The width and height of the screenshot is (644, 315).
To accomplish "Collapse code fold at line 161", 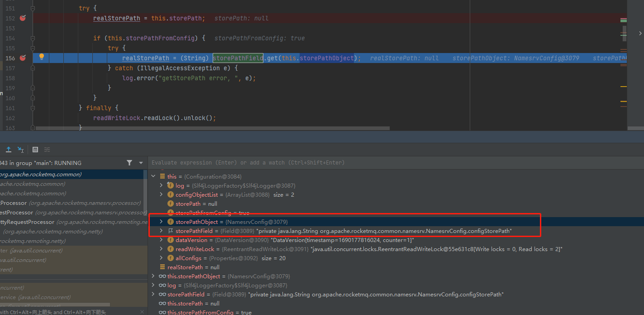I will tap(33, 108).
